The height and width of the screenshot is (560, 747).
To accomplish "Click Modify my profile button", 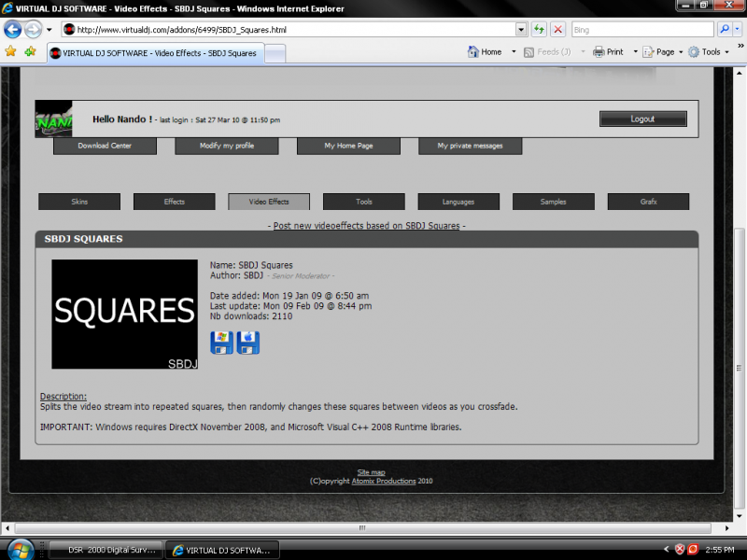I will (227, 146).
